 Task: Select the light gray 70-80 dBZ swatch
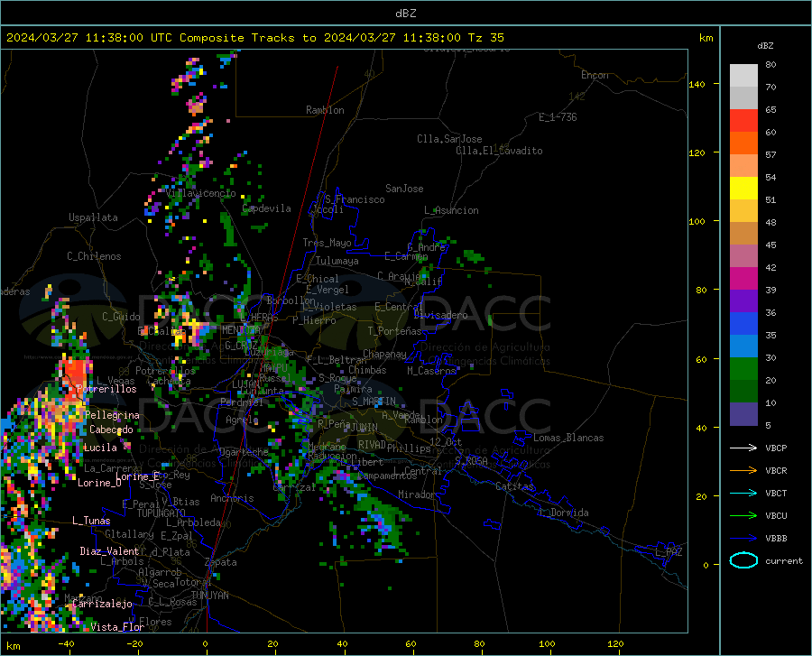coord(743,75)
